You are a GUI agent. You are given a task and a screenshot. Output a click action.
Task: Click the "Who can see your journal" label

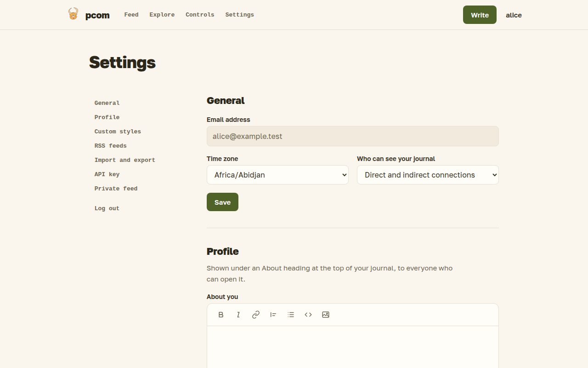tap(396, 159)
